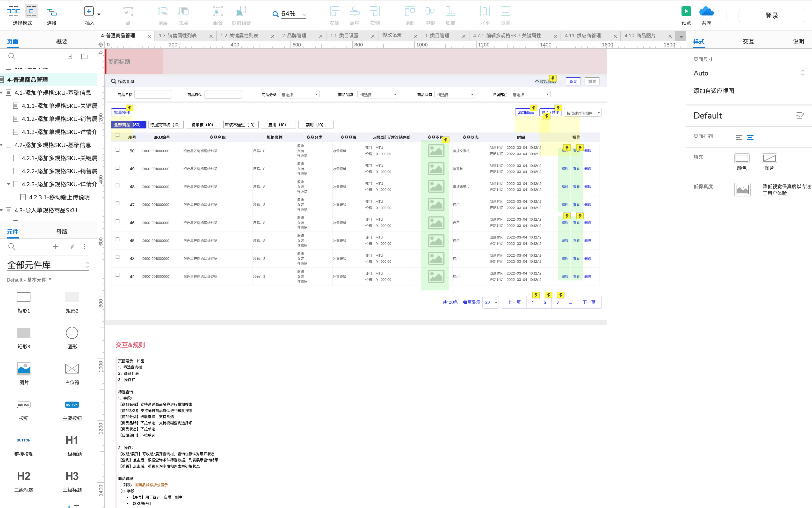
Task: Open the fill 颜色 color swatch
Action: (741, 158)
